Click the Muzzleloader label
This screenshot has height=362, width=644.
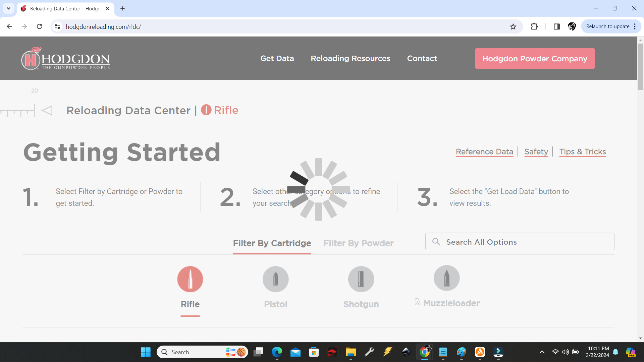[451, 303]
